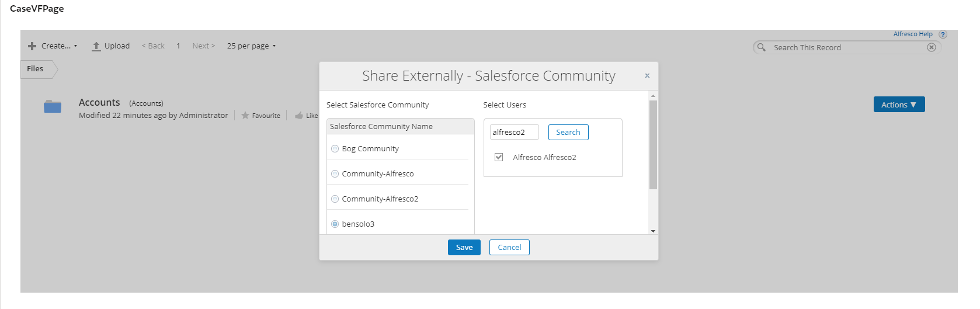Cancel the Share Externally dialog

509,248
